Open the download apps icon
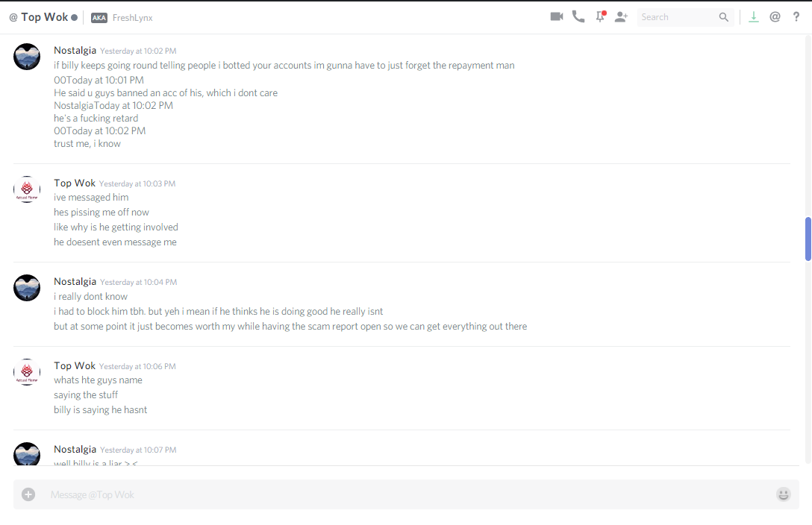Viewport: 812px width, 525px height. 754,17
